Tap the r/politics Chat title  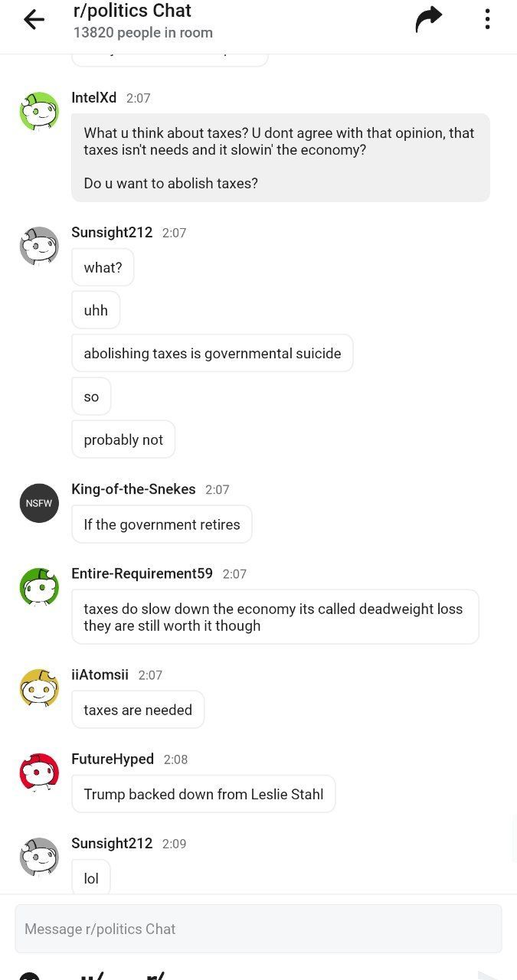tap(133, 11)
